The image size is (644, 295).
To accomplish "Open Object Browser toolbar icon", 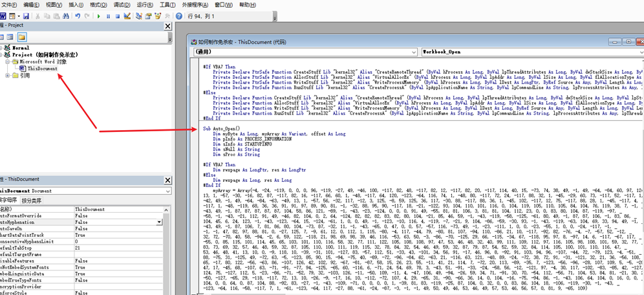I will [x=158, y=16].
